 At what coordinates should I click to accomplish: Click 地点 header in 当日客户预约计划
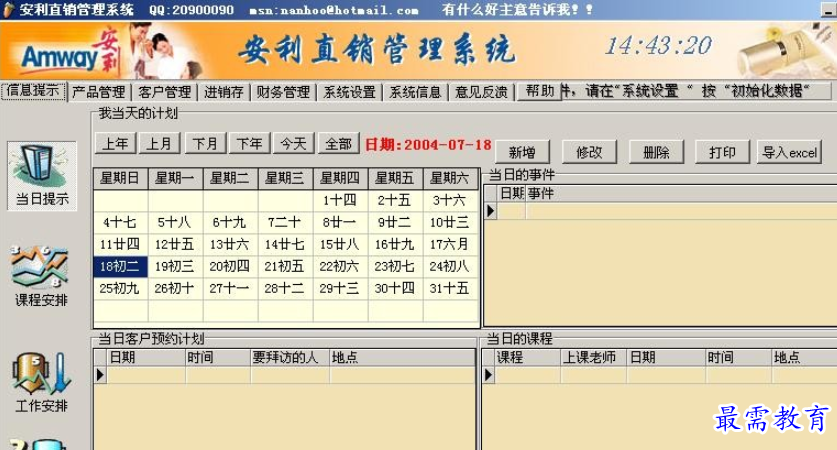[402, 358]
